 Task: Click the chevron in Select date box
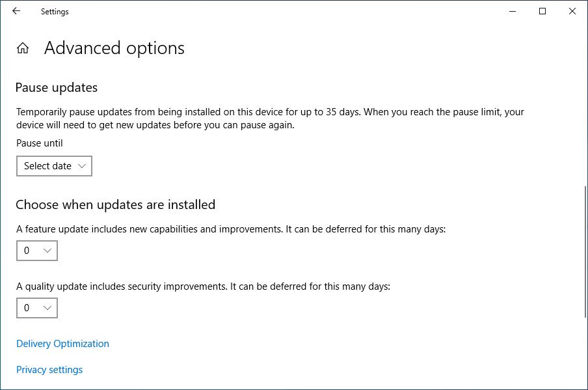[x=81, y=166]
